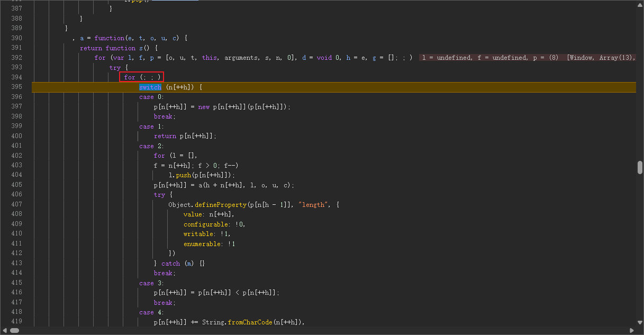Click 'f = n[++h]; f > 0; f--)' text
This screenshot has height=335, width=644.
196,166
